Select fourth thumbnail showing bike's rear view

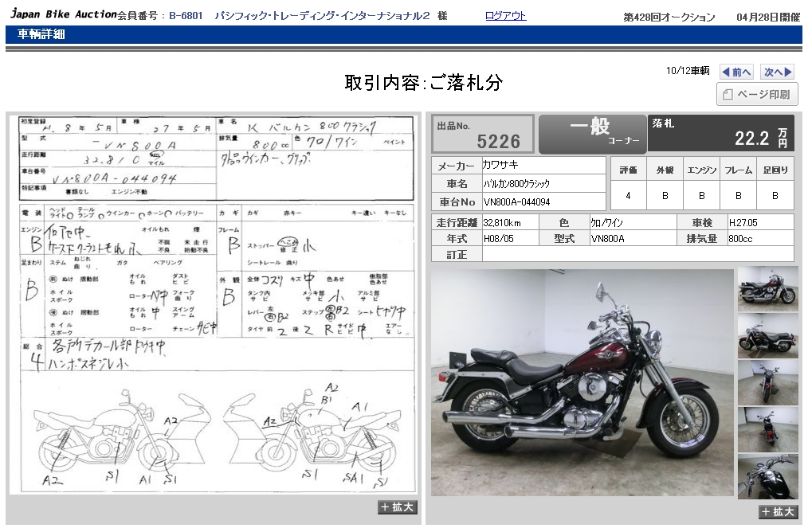(x=768, y=430)
